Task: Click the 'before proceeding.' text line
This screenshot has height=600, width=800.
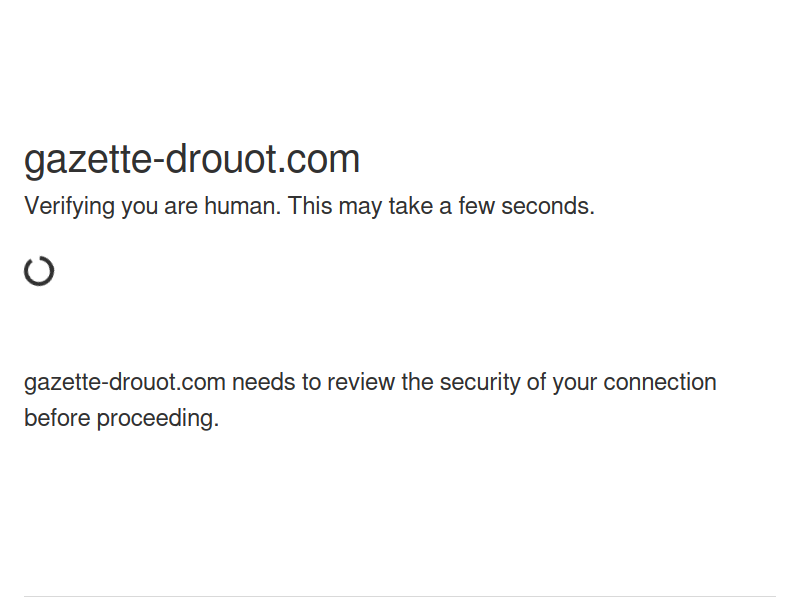Action: pos(121,418)
